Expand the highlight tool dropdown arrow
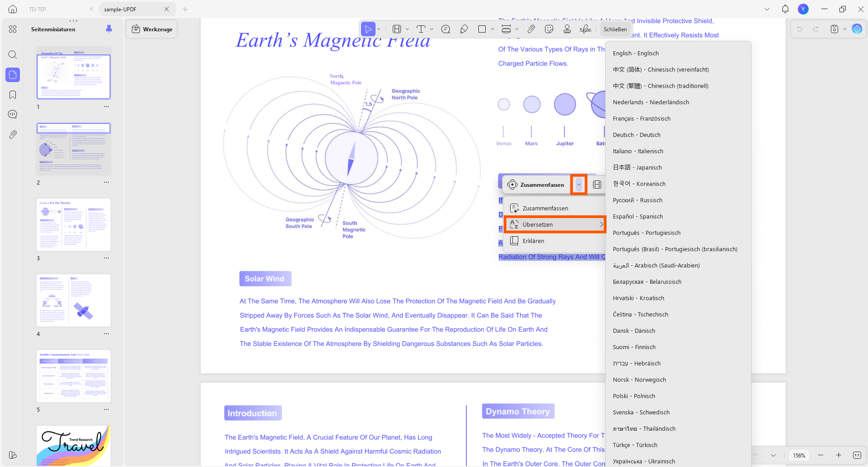868x467 pixels. point(407,29)
